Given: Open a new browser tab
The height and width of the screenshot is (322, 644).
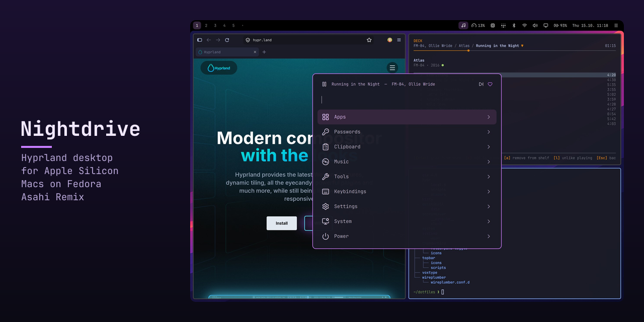Looking at the screenshot, I should tap(264, 52).
